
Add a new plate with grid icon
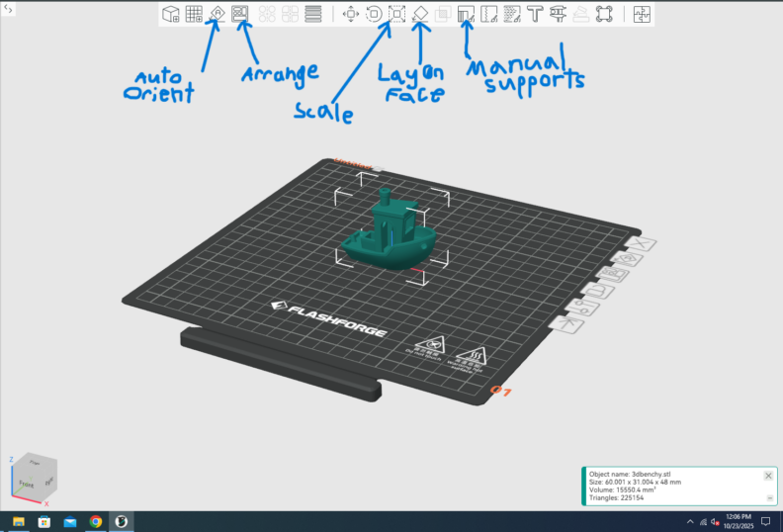[x=194, y=14]
